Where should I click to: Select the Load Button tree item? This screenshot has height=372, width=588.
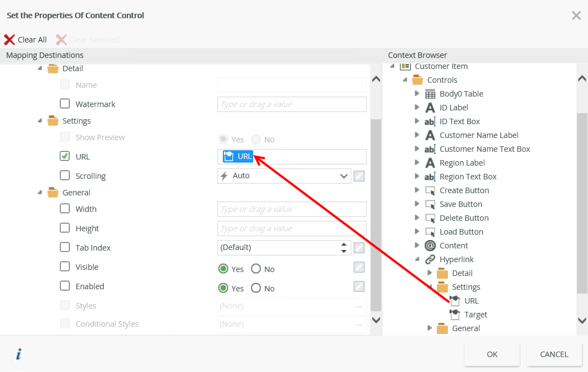(x=461, y=232)
